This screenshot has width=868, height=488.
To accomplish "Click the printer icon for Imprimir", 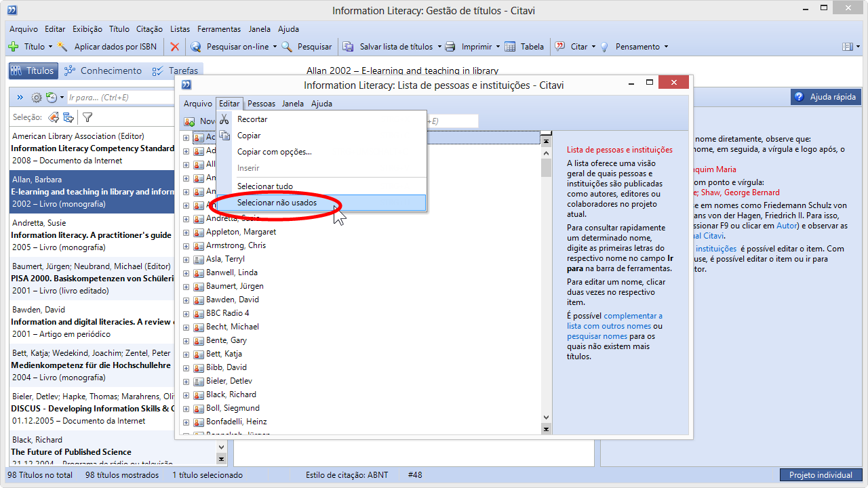I will coord(450,47).
